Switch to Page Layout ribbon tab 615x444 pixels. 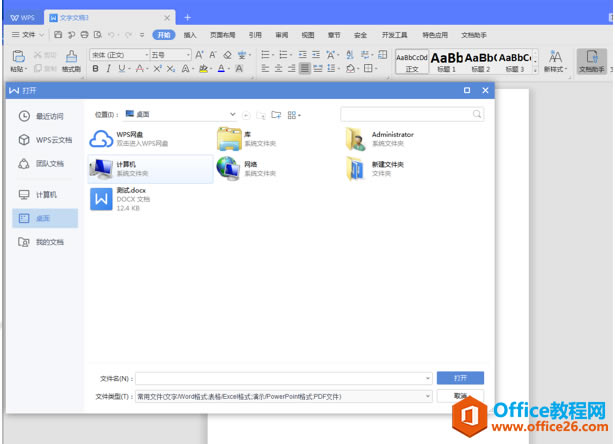[222, 35]
